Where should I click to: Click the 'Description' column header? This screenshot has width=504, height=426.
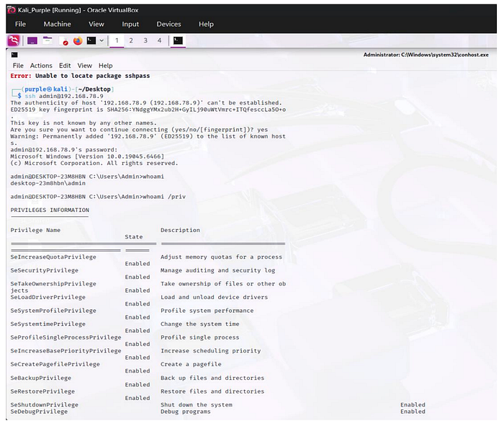click(180, 231)
